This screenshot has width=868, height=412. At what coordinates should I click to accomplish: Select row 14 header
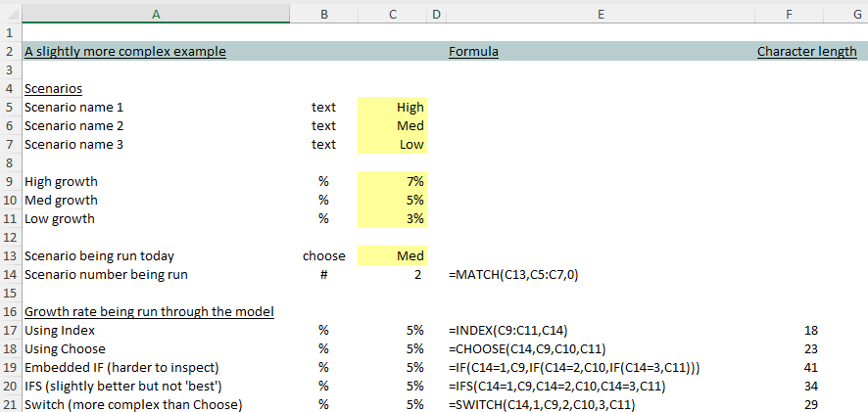coord(10,275)
